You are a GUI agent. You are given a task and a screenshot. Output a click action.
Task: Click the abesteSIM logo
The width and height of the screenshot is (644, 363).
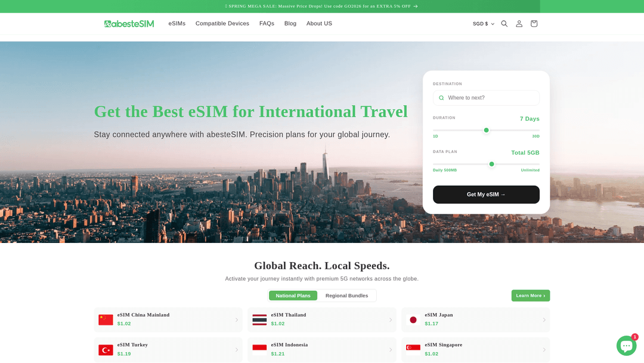pos(129,23)
